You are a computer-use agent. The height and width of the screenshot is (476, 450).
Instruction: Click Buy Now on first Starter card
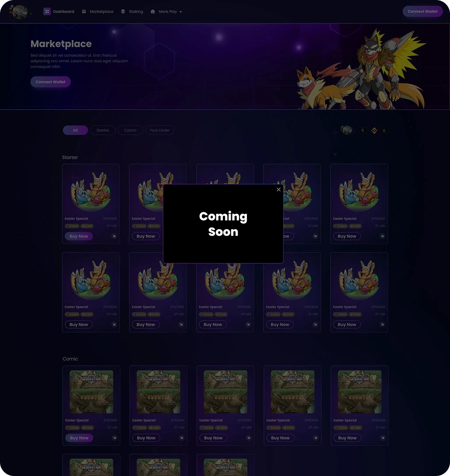79,236
